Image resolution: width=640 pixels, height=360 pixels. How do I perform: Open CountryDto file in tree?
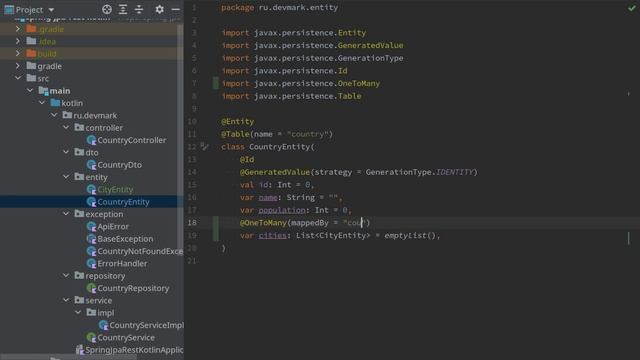(120, 164)
